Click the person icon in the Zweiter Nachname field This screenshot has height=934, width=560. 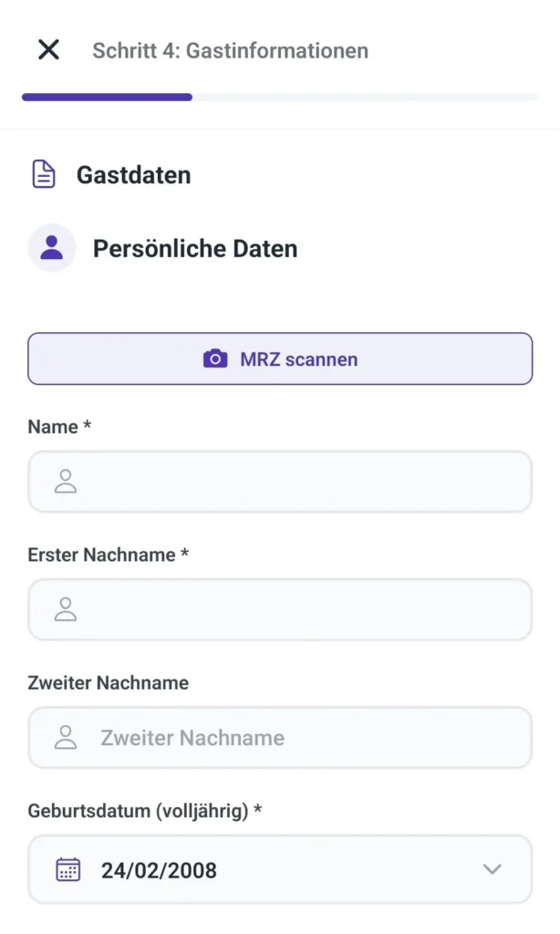(65, 737)
